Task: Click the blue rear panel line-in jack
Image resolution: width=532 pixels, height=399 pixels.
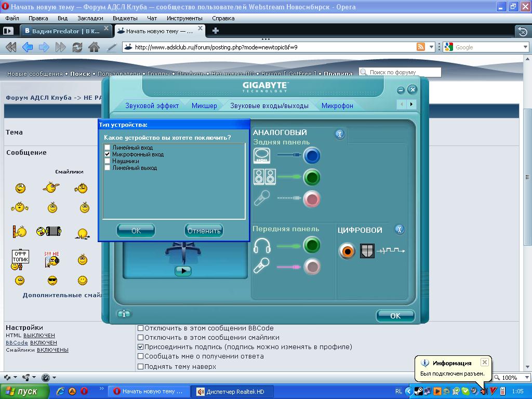Action: click(312, 155)
